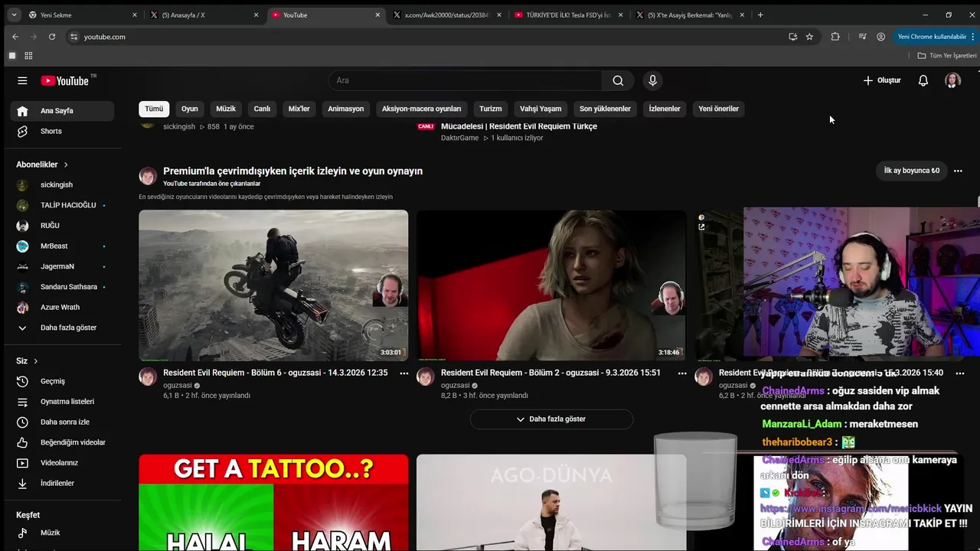Click the YouTube logo
The height and width of the screenshot is (551, 980).
click(65, 80)
